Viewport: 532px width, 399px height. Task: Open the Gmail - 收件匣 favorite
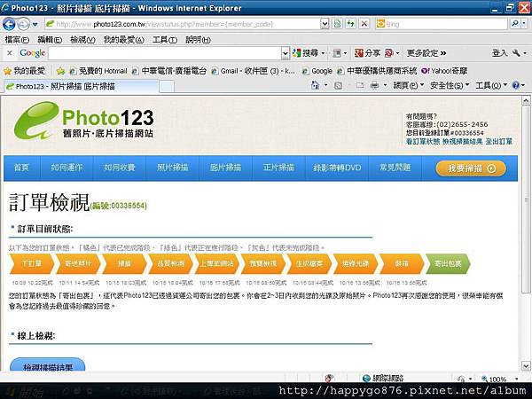(x=253, y=71)
